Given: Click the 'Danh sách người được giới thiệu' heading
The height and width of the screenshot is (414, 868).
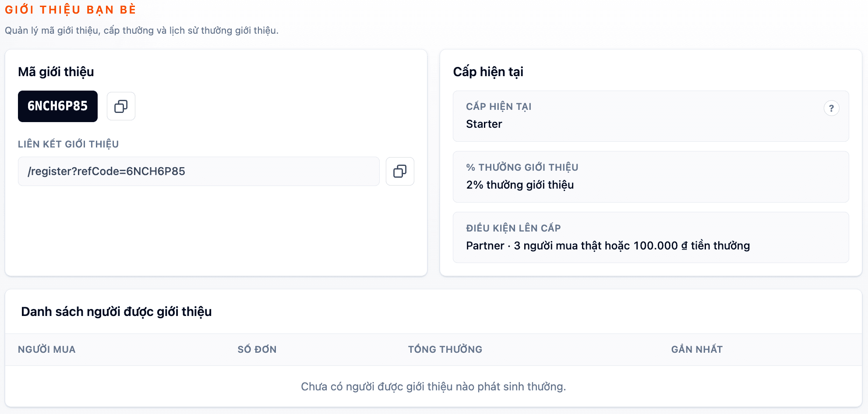Looking at the screenshot, I should click(116, 312).
